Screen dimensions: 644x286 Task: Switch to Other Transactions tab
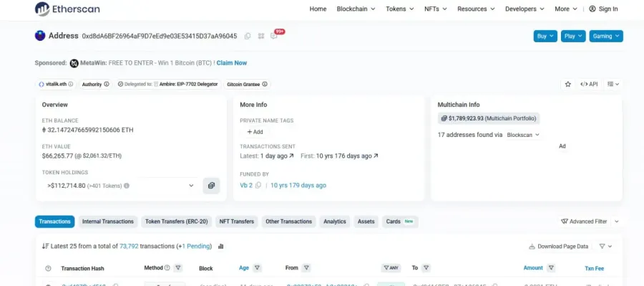point(289,221)
